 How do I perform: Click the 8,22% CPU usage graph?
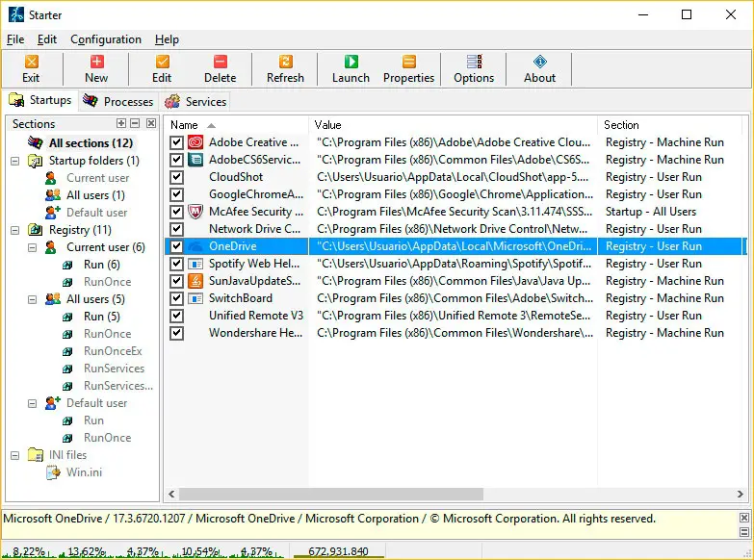click(x=29, y=551)
